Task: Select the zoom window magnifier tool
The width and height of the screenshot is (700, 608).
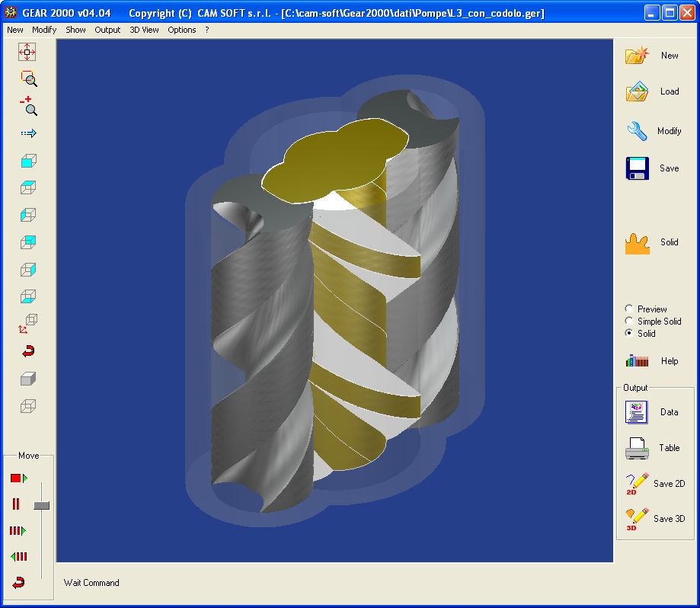Action: (x=28, y=78)
